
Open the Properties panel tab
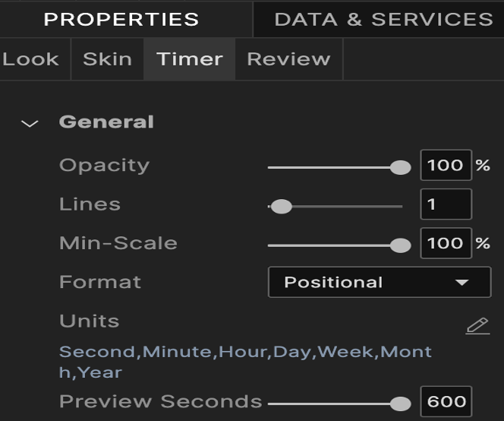tap(121, 19)
